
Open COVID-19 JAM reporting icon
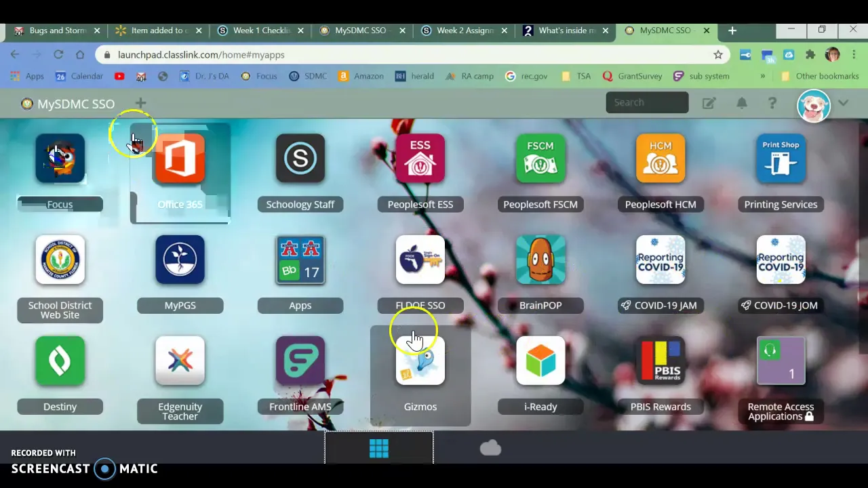pos(660,260)
